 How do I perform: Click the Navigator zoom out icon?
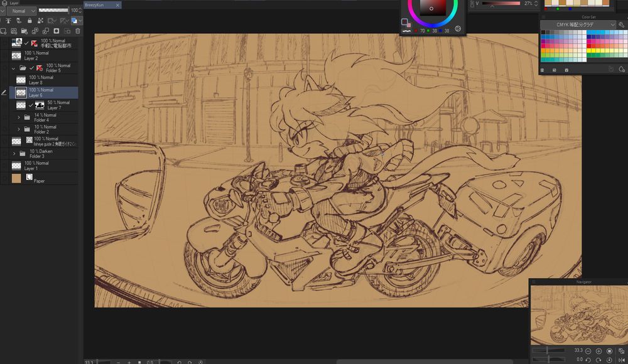coord(588,351)
